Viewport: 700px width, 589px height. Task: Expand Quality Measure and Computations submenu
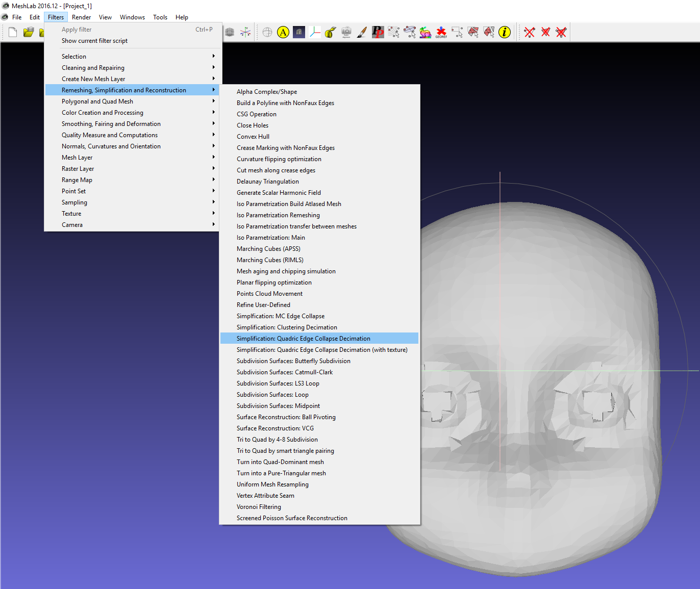[x=132, y=135]
